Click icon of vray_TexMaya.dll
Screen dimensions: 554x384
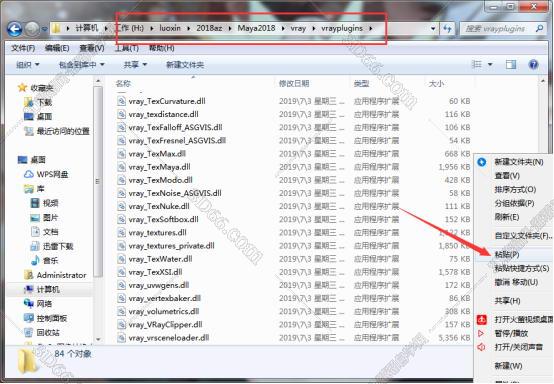tap(121, 167)
